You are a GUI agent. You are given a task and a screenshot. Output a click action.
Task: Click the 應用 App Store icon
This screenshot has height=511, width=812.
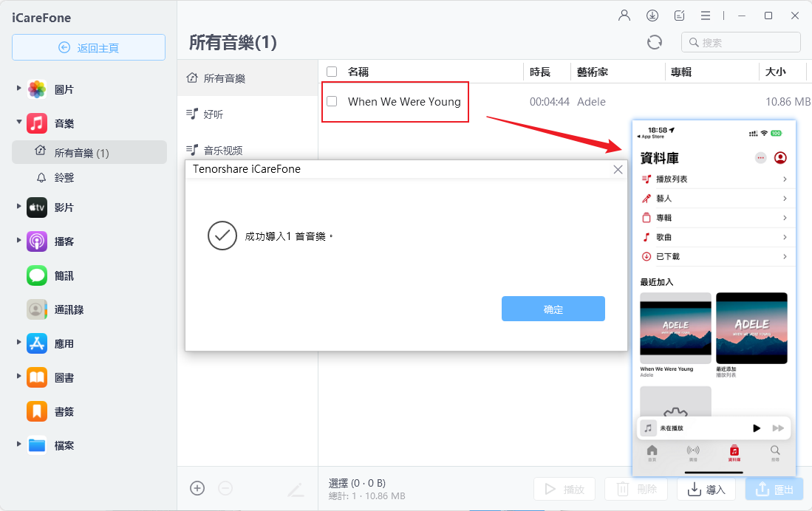coord(37,344)
